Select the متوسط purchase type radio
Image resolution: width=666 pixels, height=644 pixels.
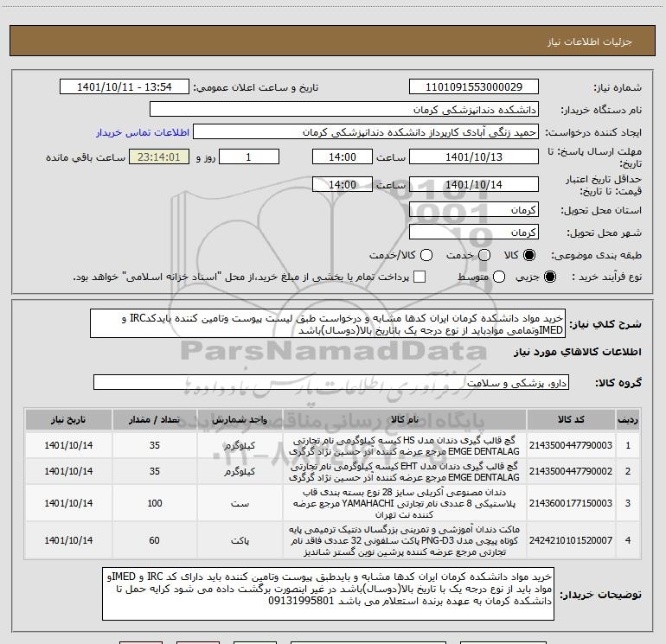(499, 277)
